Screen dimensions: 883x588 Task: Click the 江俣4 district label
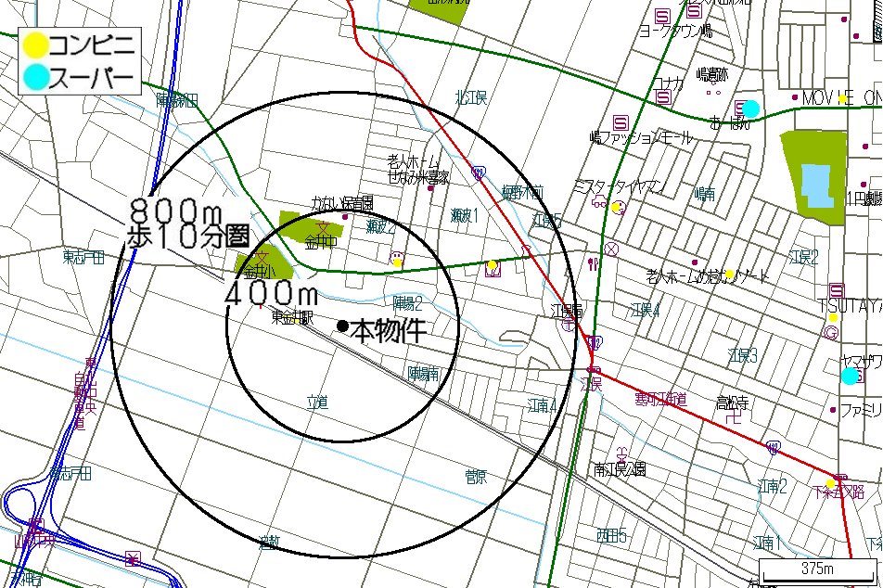tap(645, 311)
